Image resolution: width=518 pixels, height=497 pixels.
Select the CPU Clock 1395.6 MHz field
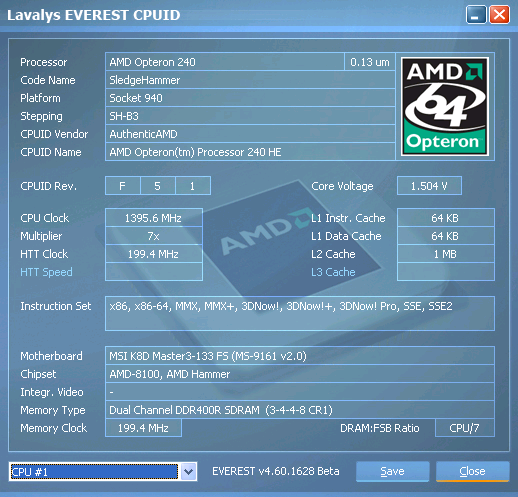(x=154, y=218)
